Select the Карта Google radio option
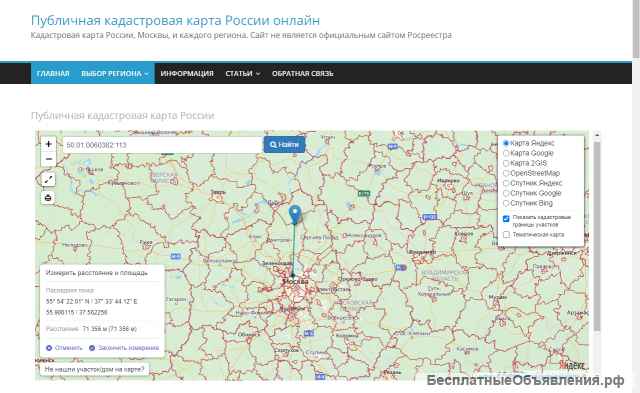Screen dimensions: 640x393 click(506, 153)
